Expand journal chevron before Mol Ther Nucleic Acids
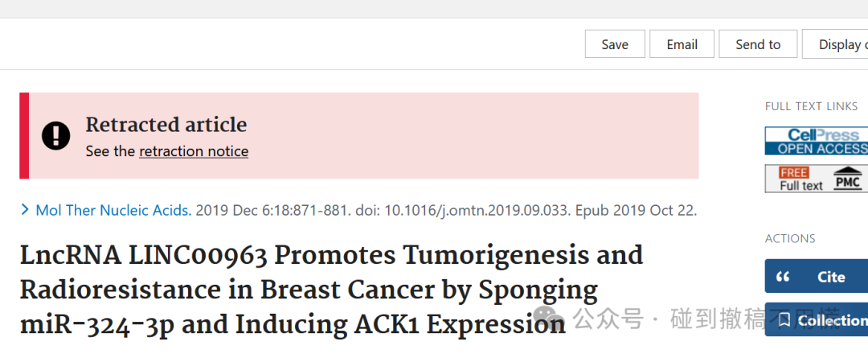Screen dimensions: 868x354 click(x=25, y=210)
